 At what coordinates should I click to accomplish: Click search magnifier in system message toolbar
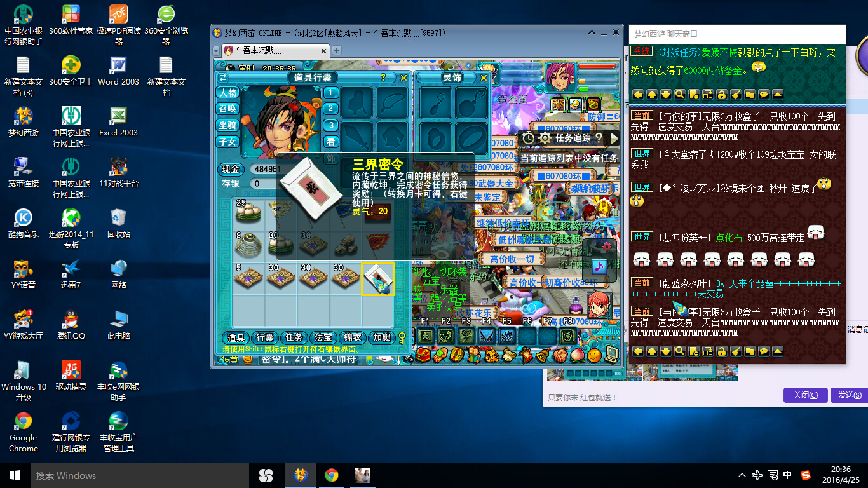(679, 95)
